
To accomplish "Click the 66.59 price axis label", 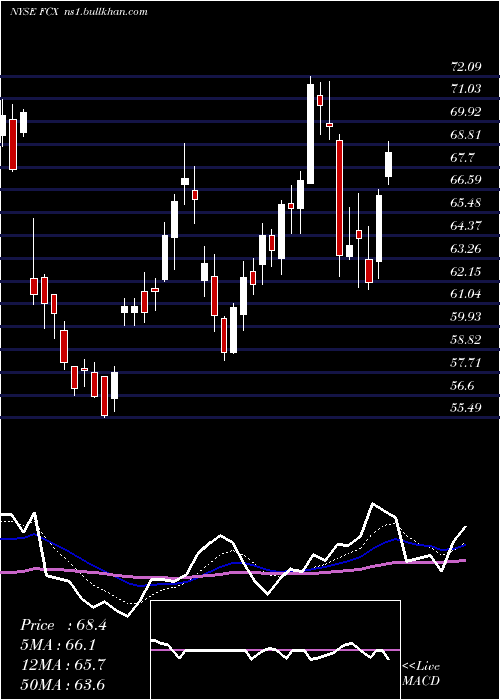I will (x=466, y=180).
